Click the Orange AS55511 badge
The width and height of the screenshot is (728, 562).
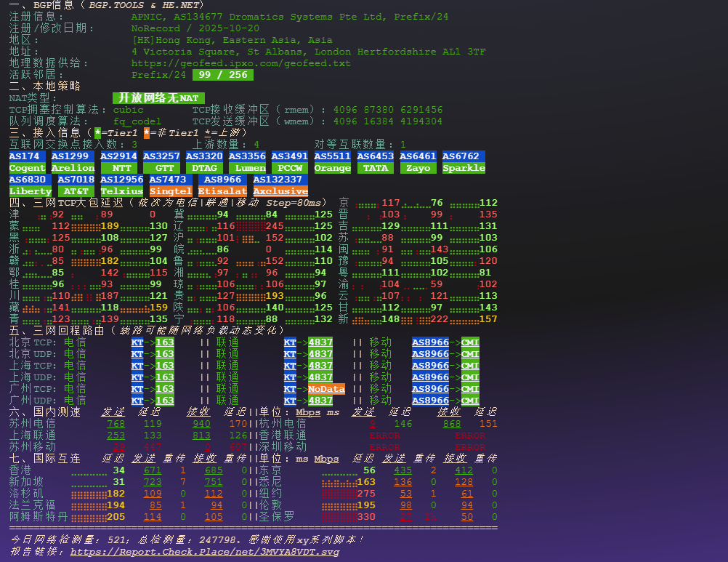(332, 161)
